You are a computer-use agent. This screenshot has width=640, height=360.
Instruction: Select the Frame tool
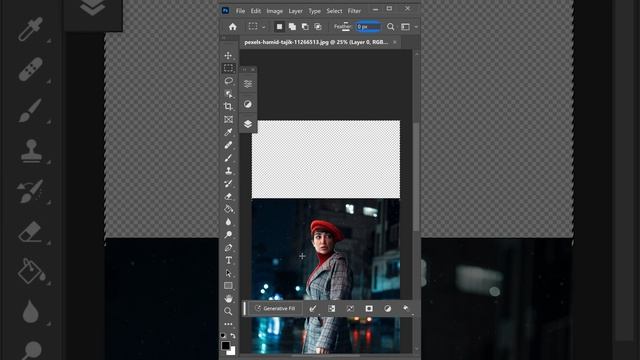[x=228, y=119]
